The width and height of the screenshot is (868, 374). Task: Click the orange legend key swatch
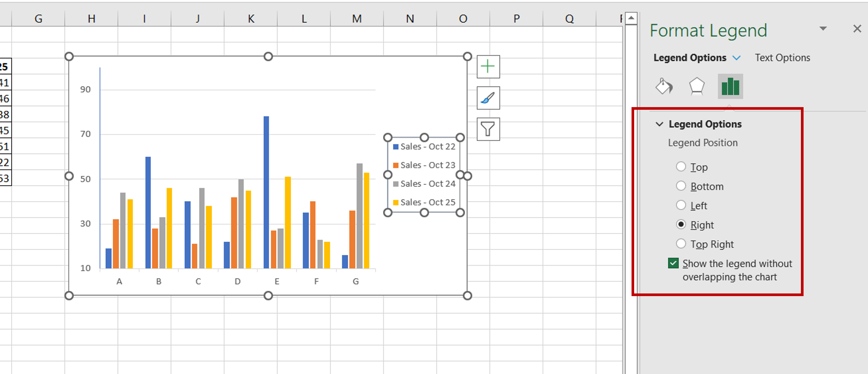click(x=396, y=165)
